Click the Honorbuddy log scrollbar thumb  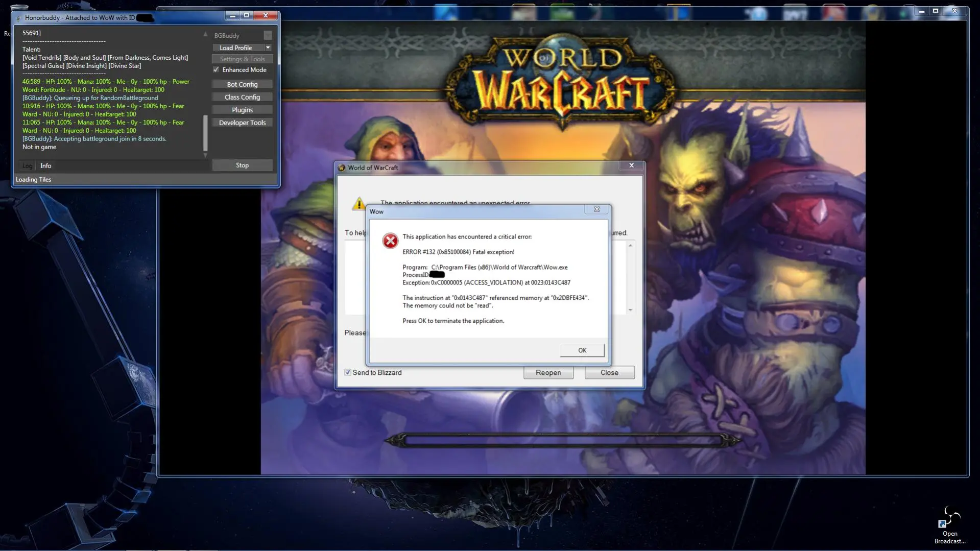click(205, 133)
